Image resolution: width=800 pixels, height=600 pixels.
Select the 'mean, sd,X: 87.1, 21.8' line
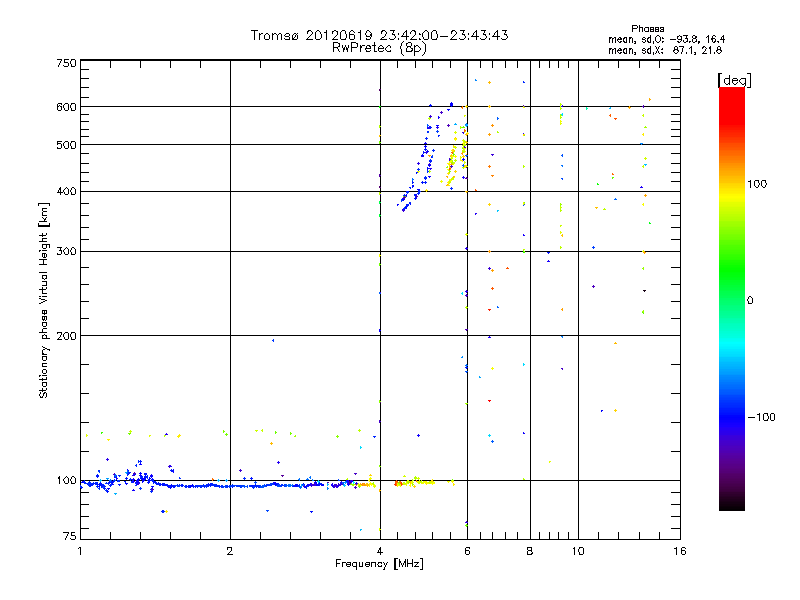click(665, 50)
